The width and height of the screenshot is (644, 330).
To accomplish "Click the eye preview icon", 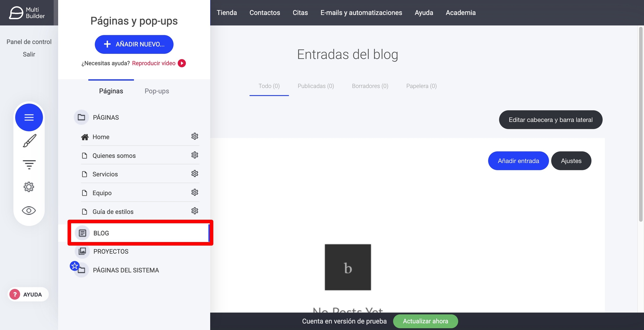I will tap(29, 211).
